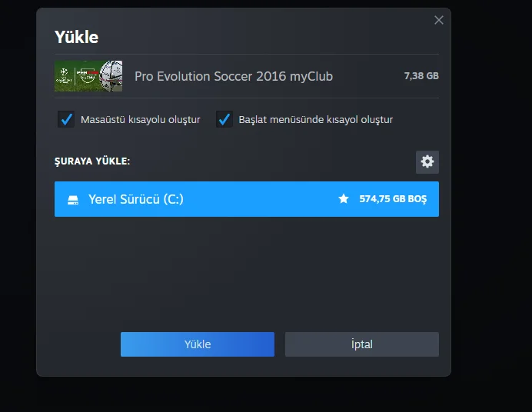Select the Yerel Sürücü (C:) drive row
Viewport: 532px width, 412px height.
pyautogui.click(x=246, y=199)
